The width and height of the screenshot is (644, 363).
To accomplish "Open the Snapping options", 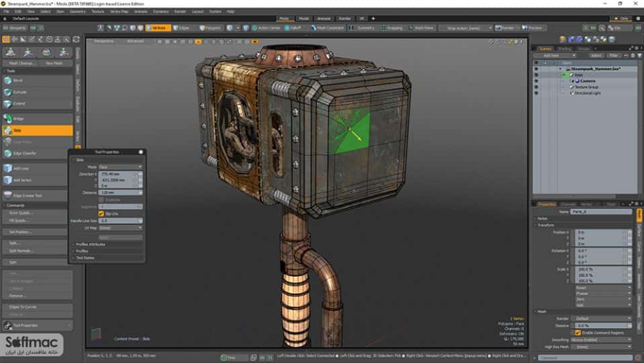I will pos(392,28).
